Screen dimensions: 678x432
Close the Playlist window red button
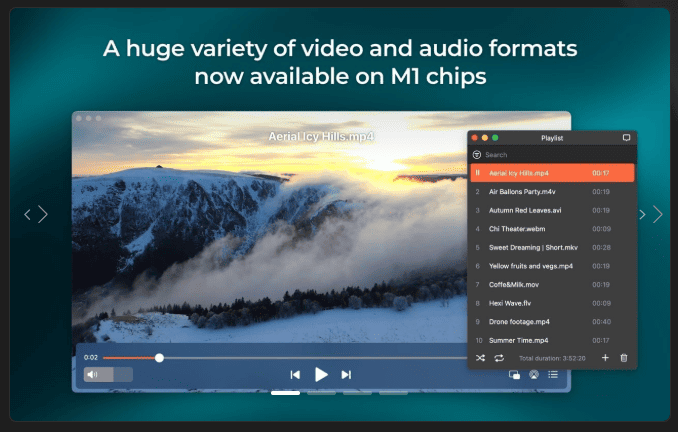(x=474, y=138)
